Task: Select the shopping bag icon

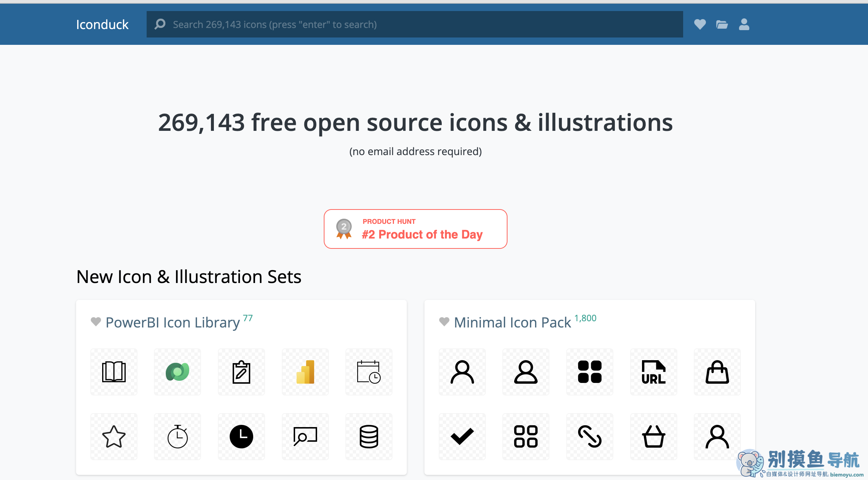Action: coord(717,372)
